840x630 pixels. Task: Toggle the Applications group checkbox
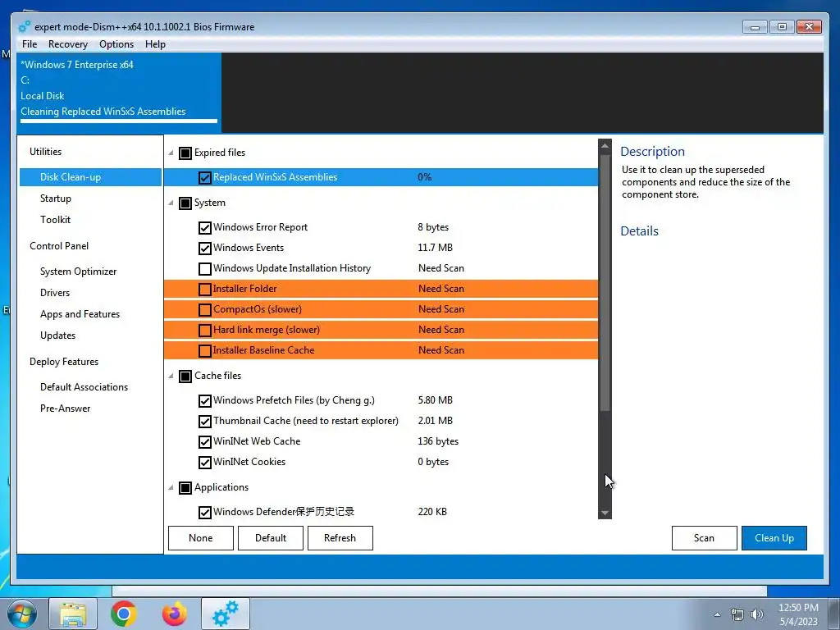coord(185,487)
